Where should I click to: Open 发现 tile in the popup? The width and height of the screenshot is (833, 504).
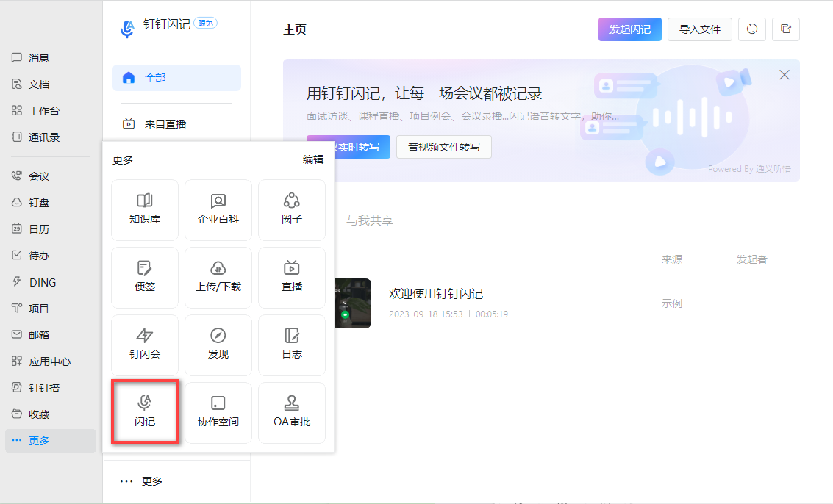click(x=218, y=345)
